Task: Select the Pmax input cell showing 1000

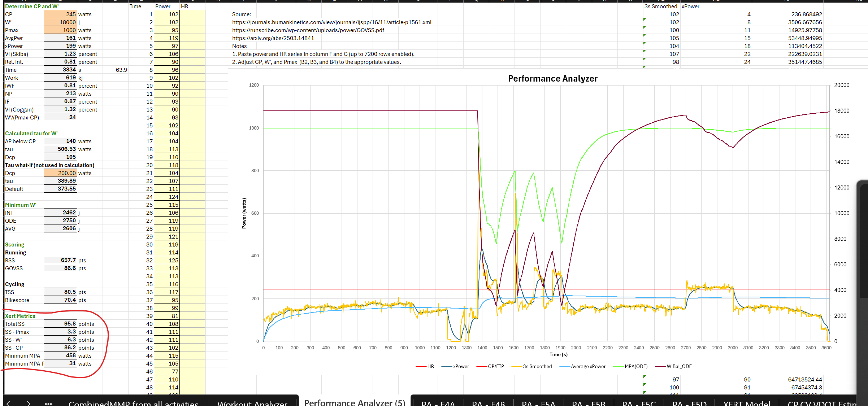Action: click(60, 30)
